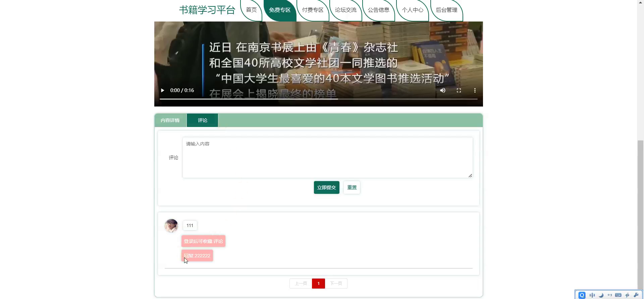
Task: Select page 1 in pagination
Action: click(x=318, y=284)
